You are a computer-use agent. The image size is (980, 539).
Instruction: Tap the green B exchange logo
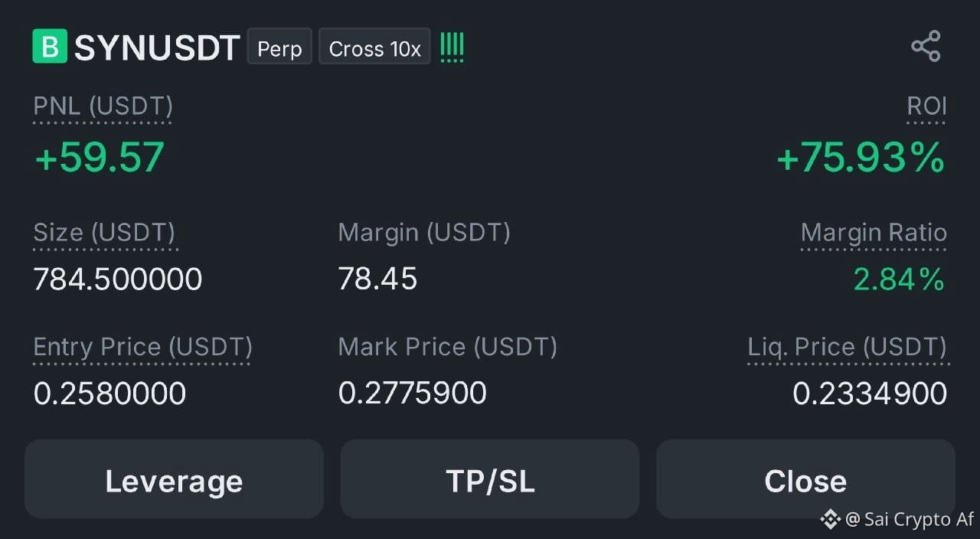pos(50,46)
